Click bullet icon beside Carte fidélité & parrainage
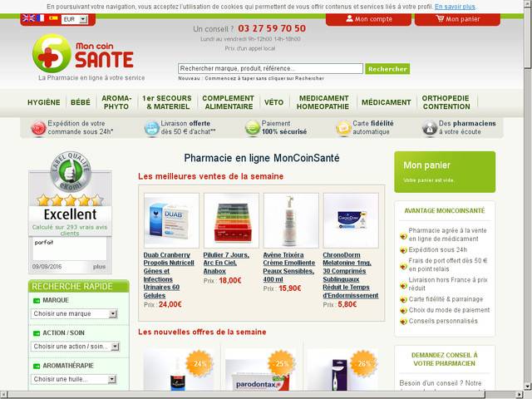This screenshot has height=399, width=532. coord(403,299)
